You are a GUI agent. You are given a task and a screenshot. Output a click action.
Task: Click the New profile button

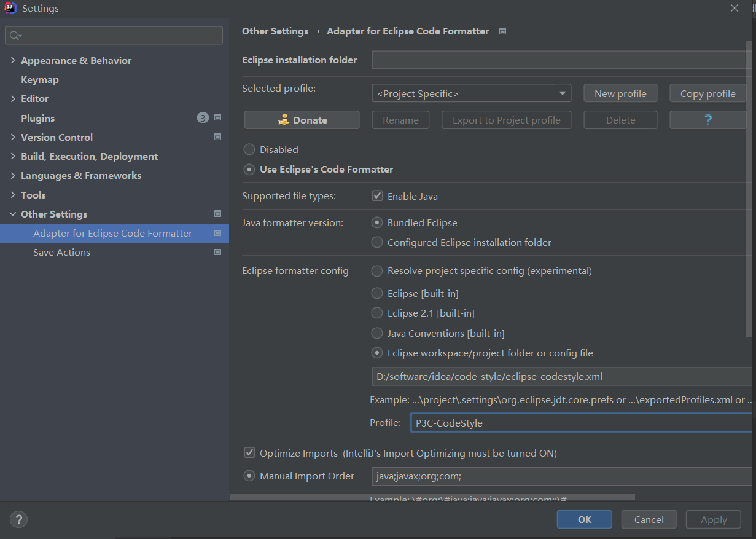pyautogui.click(x=620, y=93)
